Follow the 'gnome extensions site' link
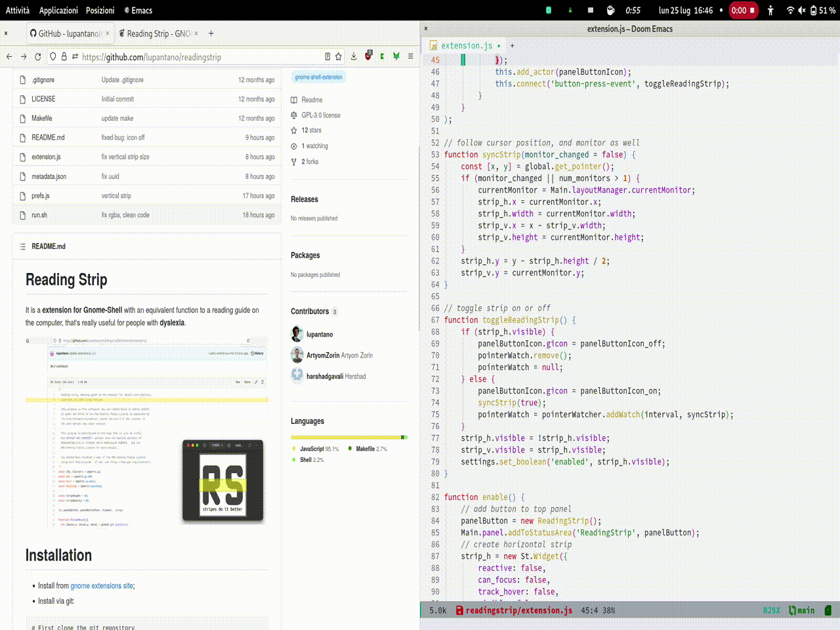 [102, 586]
